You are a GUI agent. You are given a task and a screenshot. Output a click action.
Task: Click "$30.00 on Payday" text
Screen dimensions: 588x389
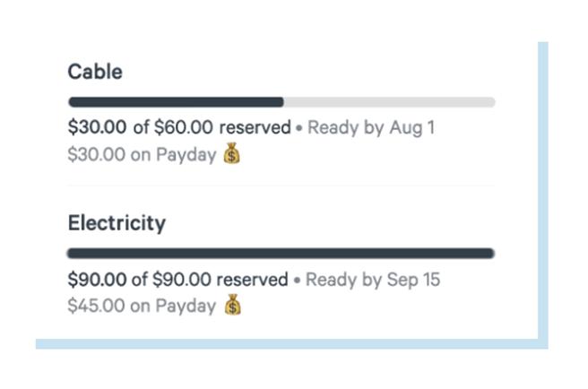[142, 154]
